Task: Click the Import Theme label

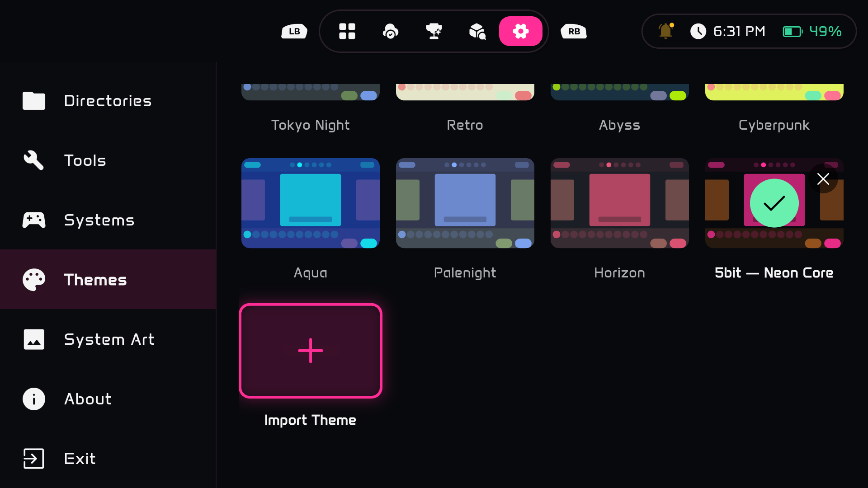Action: pyautogui.click(x=310, y=420)
